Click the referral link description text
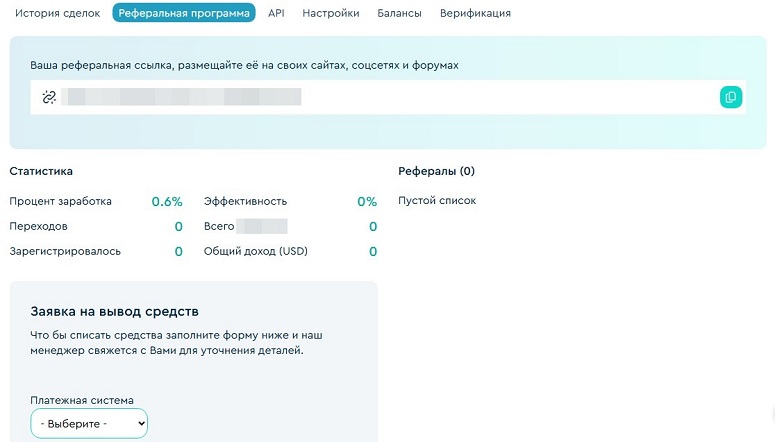This screenshot has width=775, height=442. (244, 65)
